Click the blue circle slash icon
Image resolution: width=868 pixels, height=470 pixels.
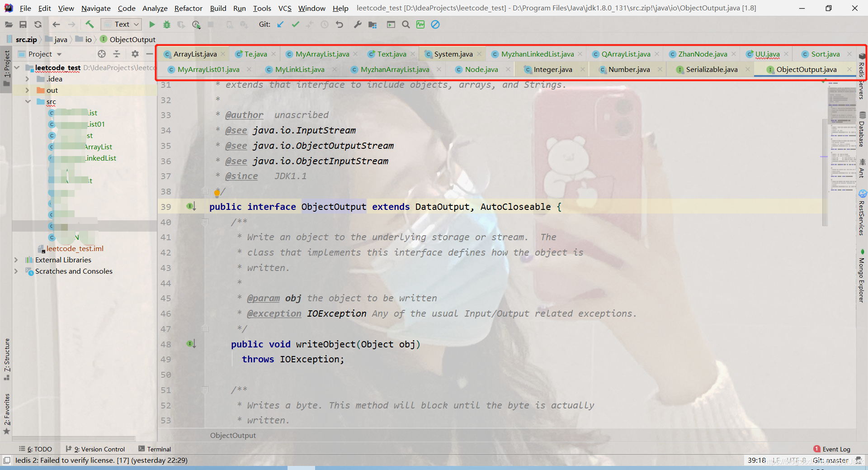435,24
